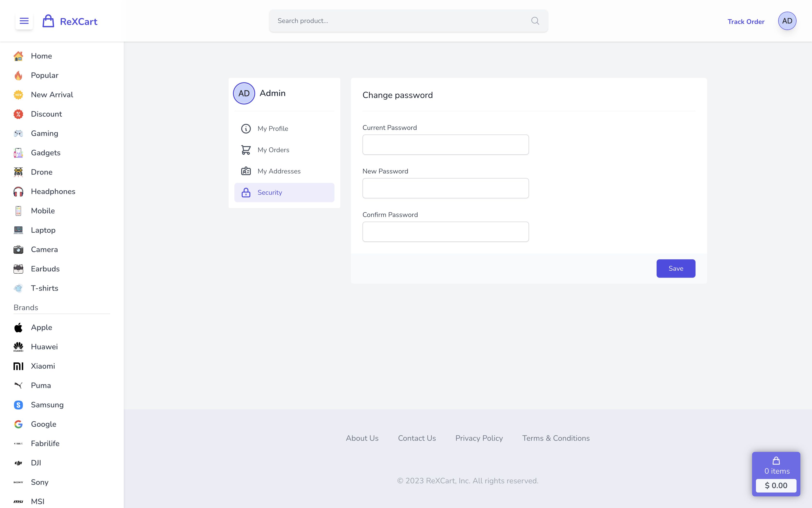This screenshot has width=812, height=508.
Task: Click the Camera icon
Action: click(18, 250)
